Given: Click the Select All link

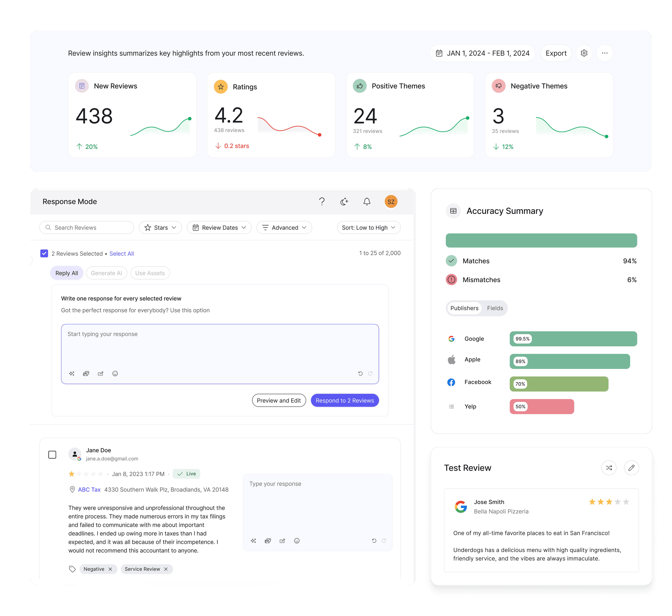Looking at the screenshot, I should [121, 253].
